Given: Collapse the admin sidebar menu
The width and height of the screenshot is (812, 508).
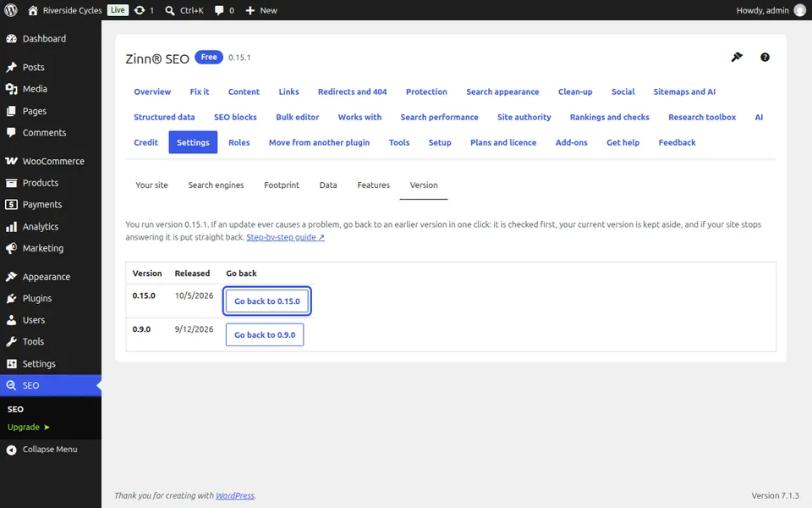Looking at the screenshot, I should 51,450.
